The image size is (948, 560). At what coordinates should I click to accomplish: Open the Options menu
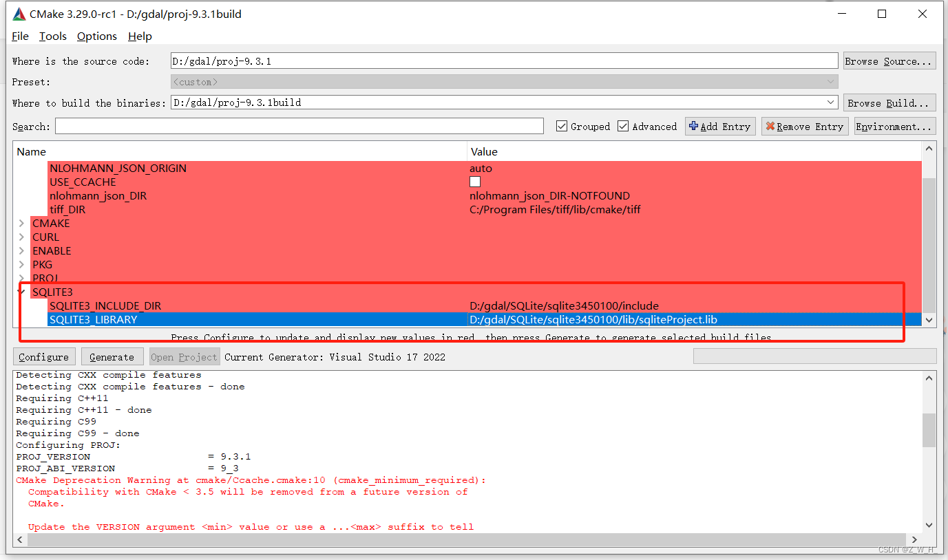(x=97, y=36)
